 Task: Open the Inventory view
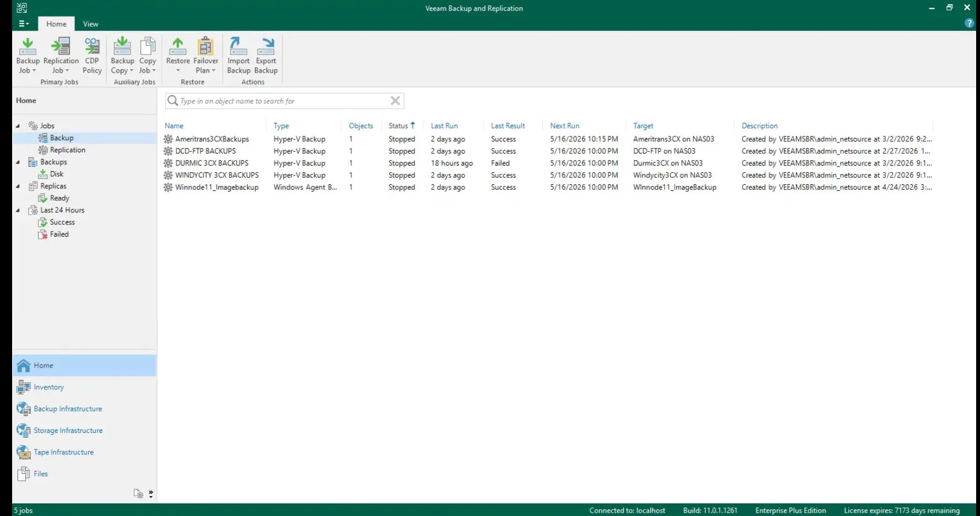(x=84, y=387)
